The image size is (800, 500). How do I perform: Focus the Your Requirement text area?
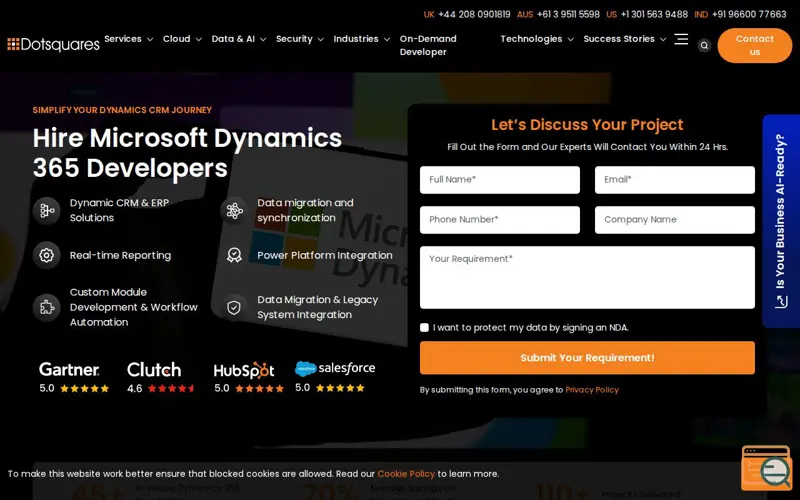(587, 278)
